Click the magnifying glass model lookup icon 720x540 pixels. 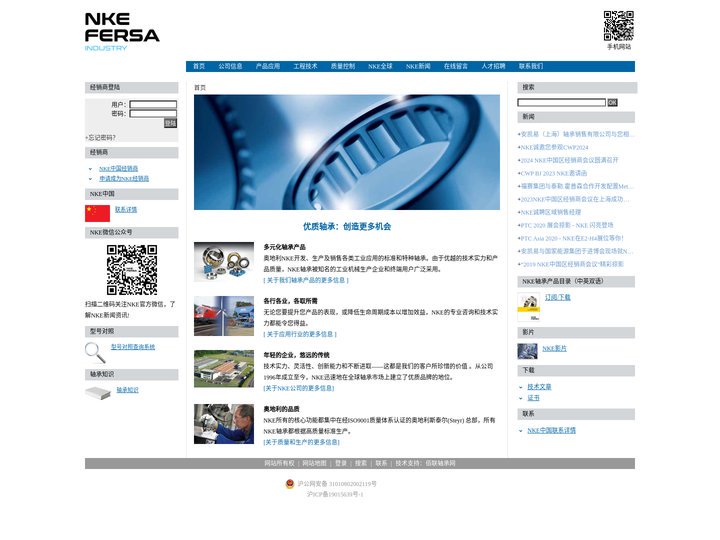tap(95, 353)
